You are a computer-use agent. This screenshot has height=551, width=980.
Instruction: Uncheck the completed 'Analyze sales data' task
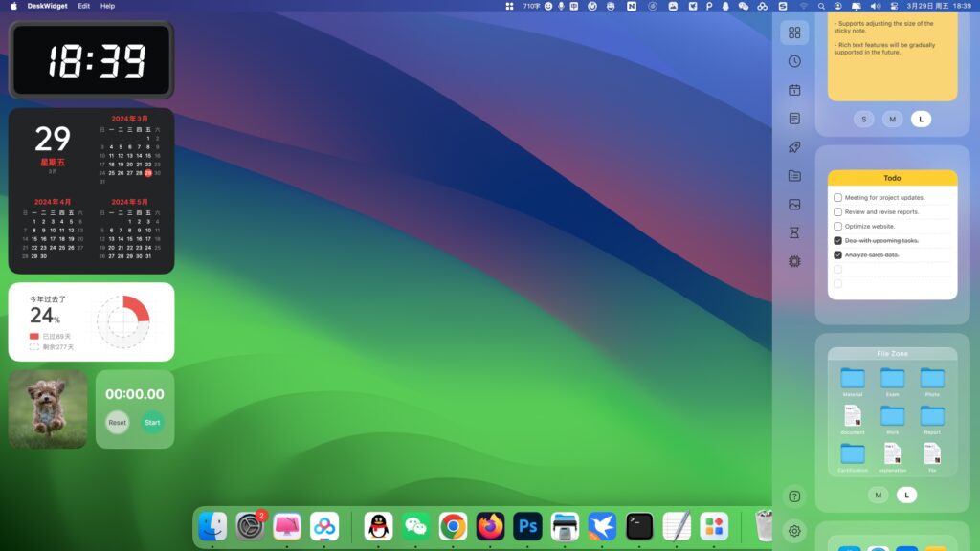tap(838, 254)
